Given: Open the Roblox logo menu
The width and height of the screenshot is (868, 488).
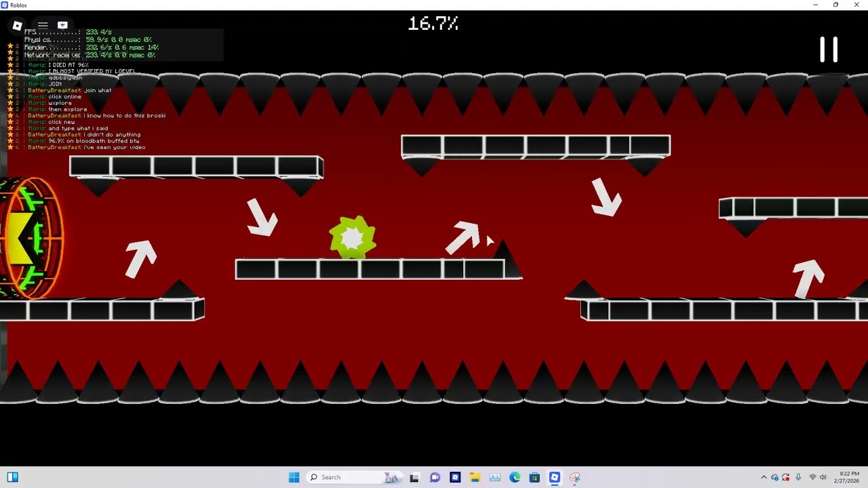Looking at the screenshot, I should (x=18, y=26).
